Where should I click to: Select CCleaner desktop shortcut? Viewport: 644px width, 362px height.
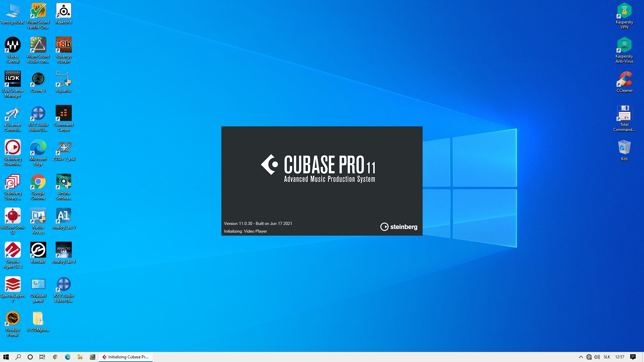(x=624, y=82)
